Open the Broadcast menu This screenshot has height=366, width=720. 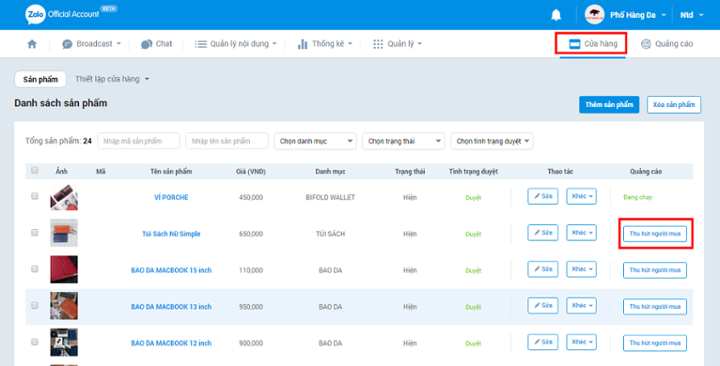coord(91,44)
